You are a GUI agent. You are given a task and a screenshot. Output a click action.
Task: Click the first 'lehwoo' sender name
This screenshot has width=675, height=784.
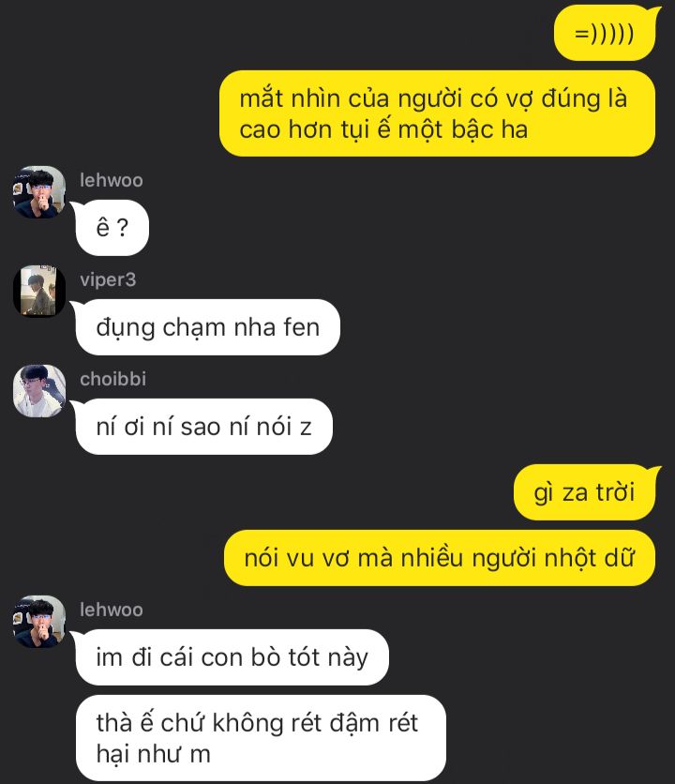112,180
